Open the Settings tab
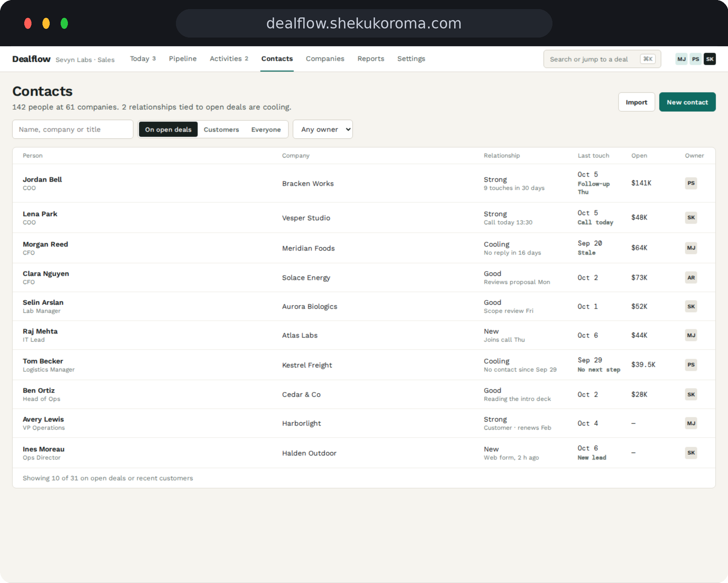Viewport: 728px width, 583px height. pyautogui.click(x=411, y=59)
